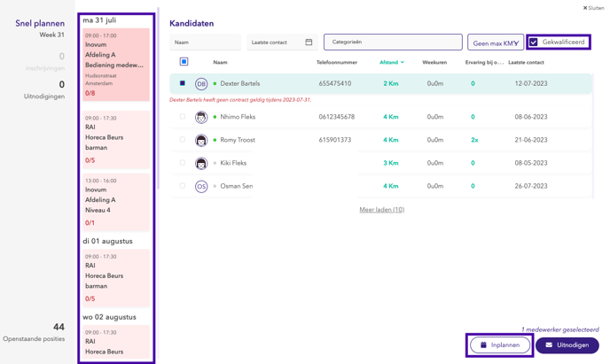The height and width of the screenshot is (364, 610).
Task: Click the name Nhimo Fleks
Action: tap(238, 117)
